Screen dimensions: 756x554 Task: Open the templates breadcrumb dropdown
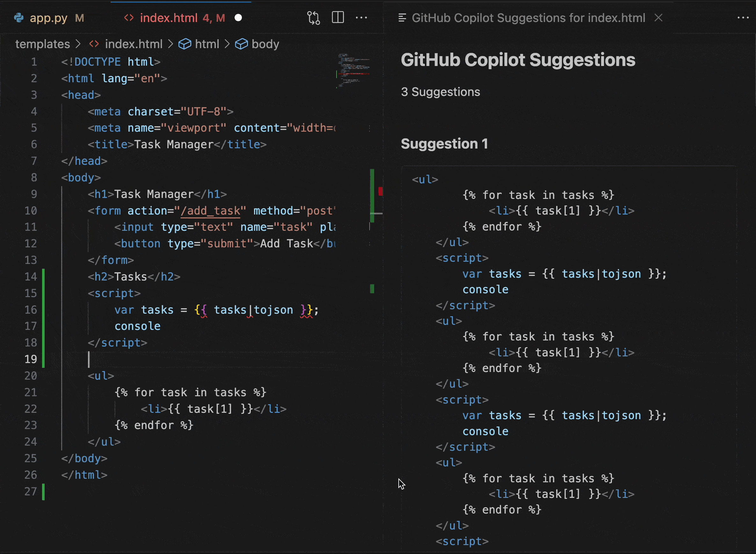[42, 44]
